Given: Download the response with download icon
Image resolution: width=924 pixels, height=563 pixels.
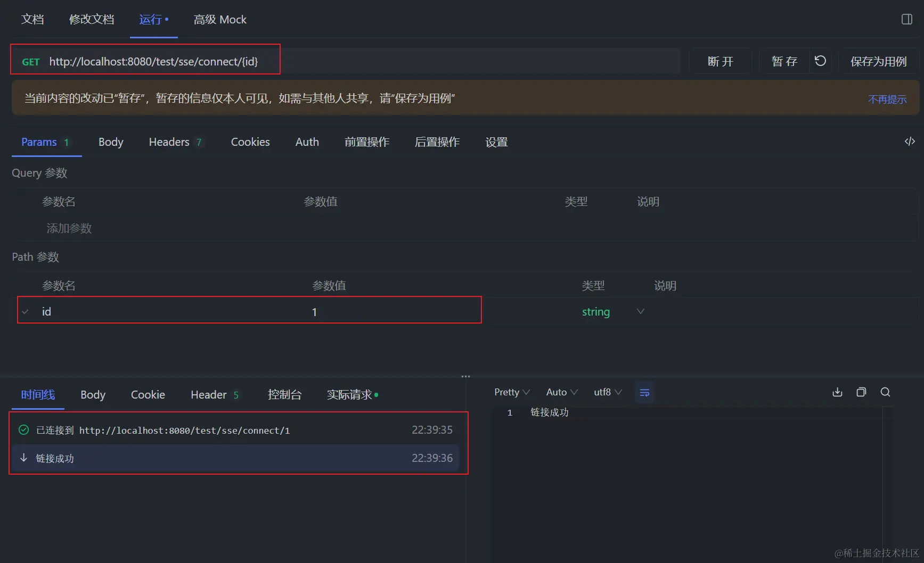Looking at the screenshot, I should [x=837, y=392].
